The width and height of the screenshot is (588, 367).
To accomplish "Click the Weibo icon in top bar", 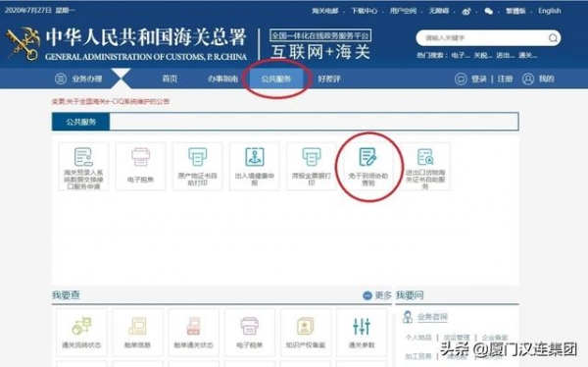I will (x=466, y=11).
